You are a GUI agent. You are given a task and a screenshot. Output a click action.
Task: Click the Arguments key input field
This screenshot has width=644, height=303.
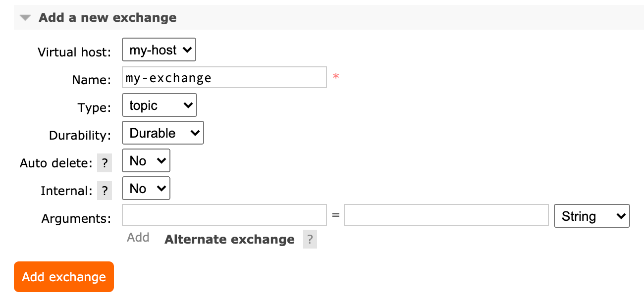click(224, 215)
